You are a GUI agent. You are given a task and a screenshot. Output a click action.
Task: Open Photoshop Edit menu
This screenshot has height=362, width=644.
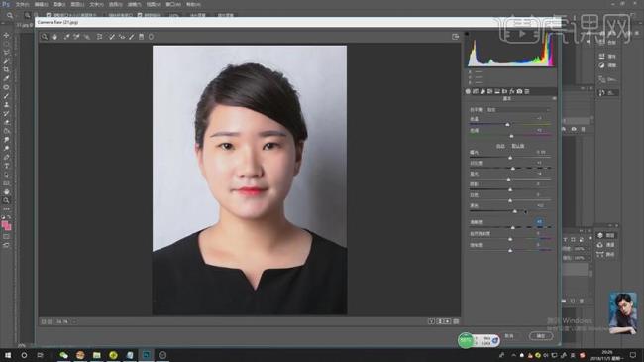point(41,5)
